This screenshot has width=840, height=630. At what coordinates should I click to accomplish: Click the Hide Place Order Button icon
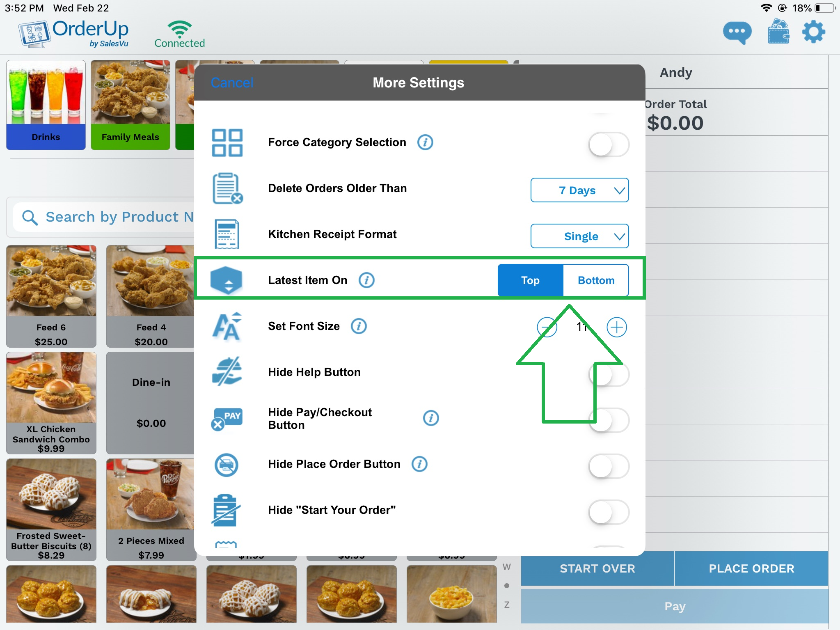click(x=227, y=464)
